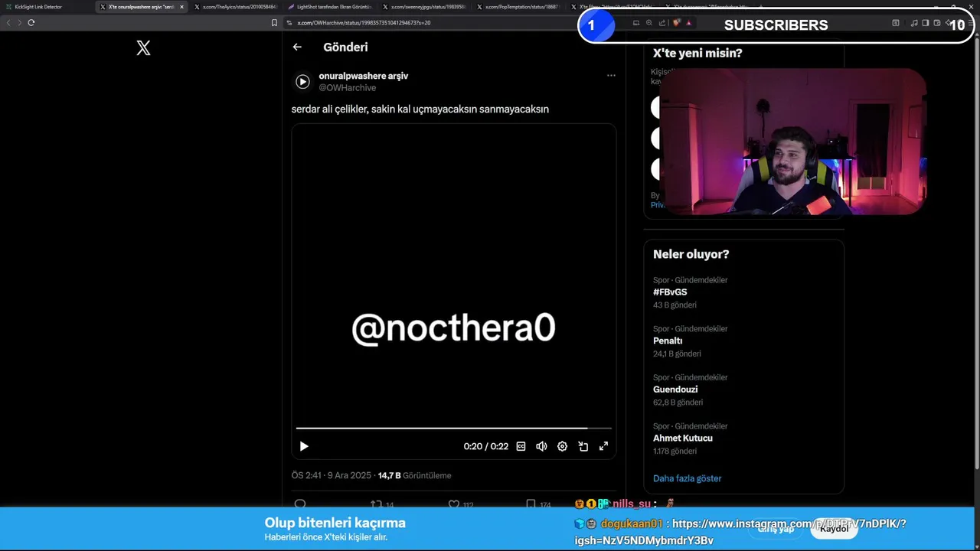Open the browser media control icon
The width and height of the screenshot is (980, 551).
coord(914,22)
